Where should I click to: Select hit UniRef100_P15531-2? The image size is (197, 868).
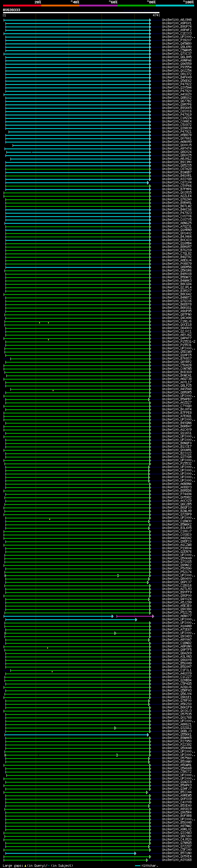179,342
